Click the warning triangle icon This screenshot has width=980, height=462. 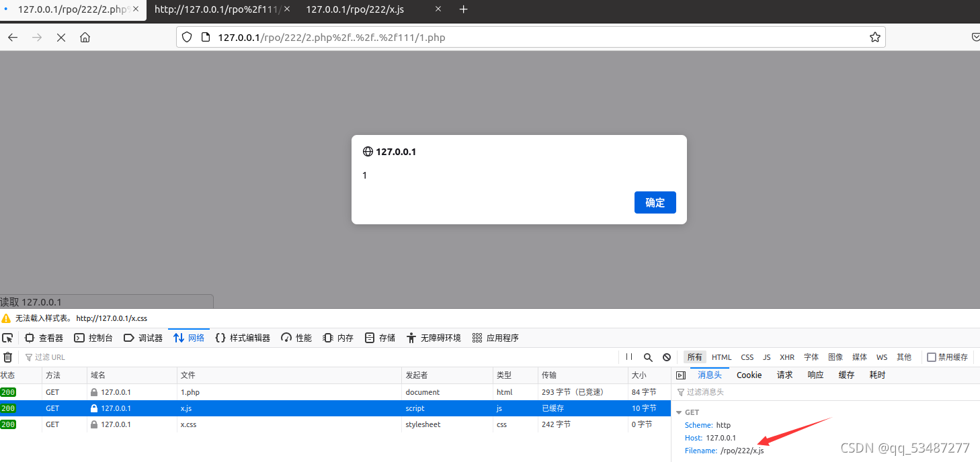pos(6,318)
